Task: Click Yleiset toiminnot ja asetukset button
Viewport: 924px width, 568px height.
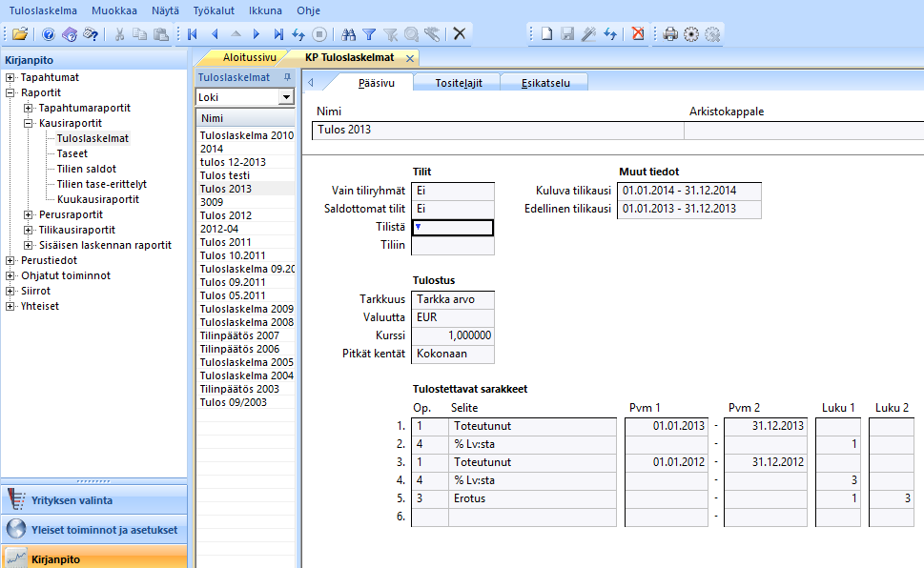Action: [93, 529]
